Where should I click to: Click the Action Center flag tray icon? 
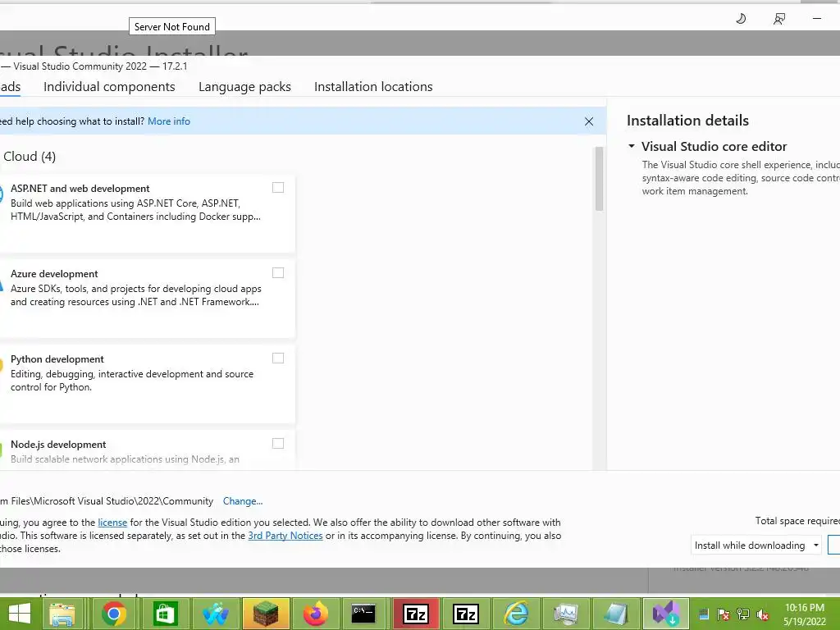point(724,614)
